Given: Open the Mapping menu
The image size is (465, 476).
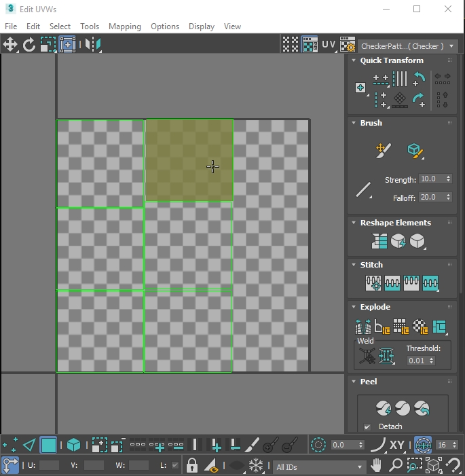Looking at the screenshot, I should point(125,26).
